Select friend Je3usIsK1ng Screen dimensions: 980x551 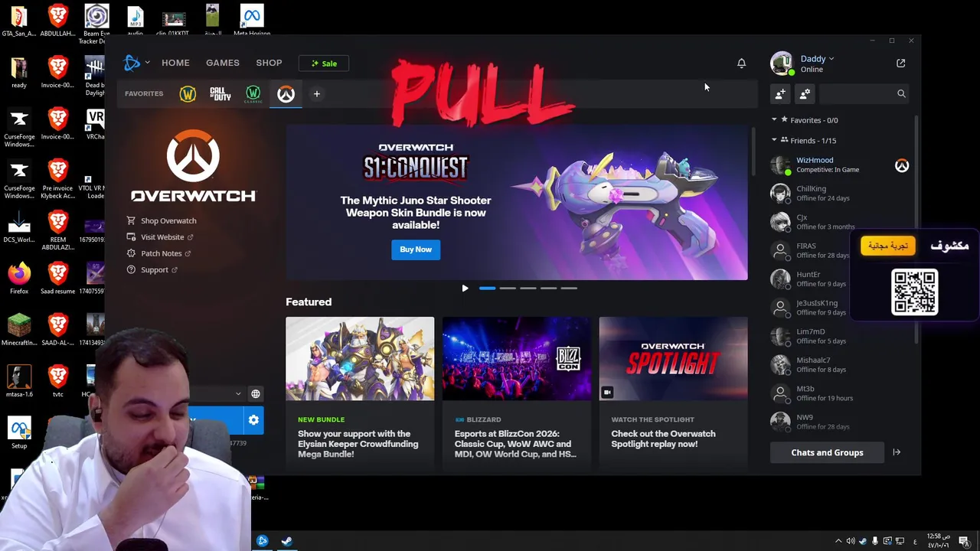[x=841, y=308]
